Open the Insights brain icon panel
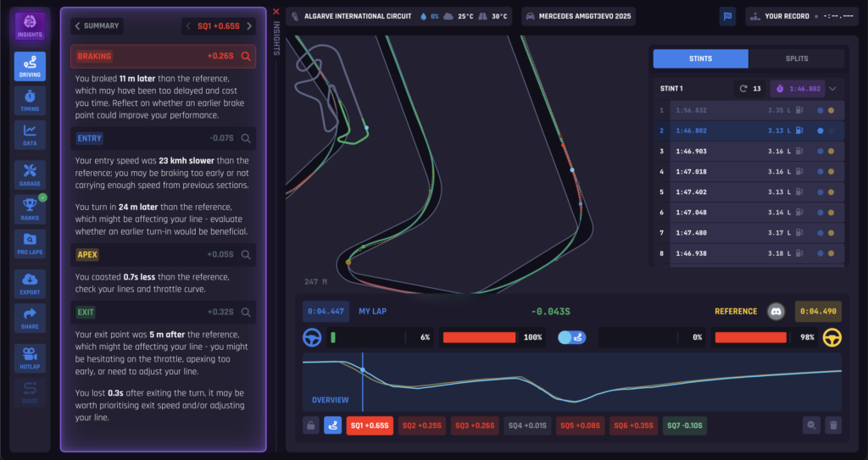This screenshot has height=460, width=868. coord(30,26)
